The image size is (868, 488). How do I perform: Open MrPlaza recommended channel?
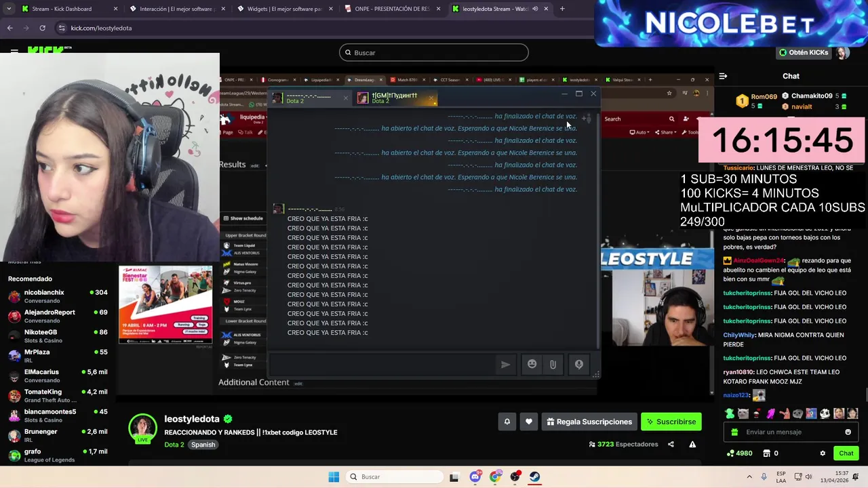coord(58,356)
